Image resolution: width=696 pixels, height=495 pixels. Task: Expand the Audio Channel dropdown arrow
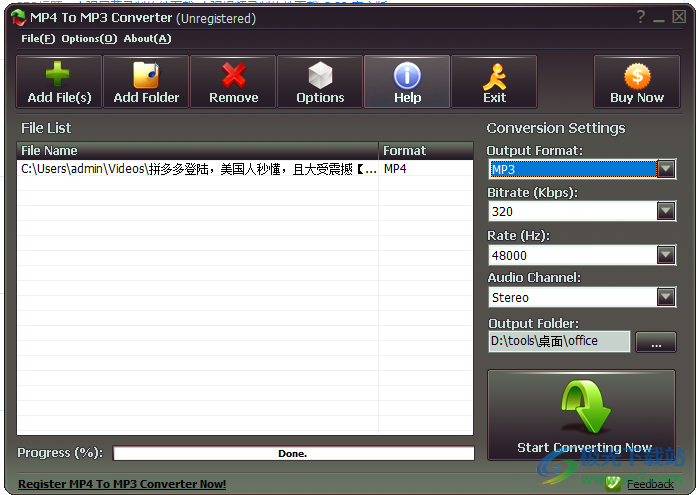(x=666, y=297)
